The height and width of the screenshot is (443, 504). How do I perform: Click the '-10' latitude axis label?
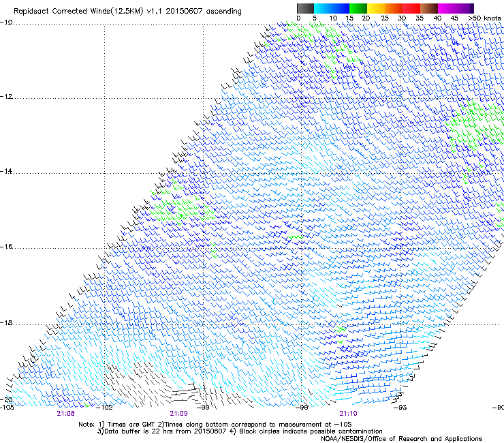6,22
